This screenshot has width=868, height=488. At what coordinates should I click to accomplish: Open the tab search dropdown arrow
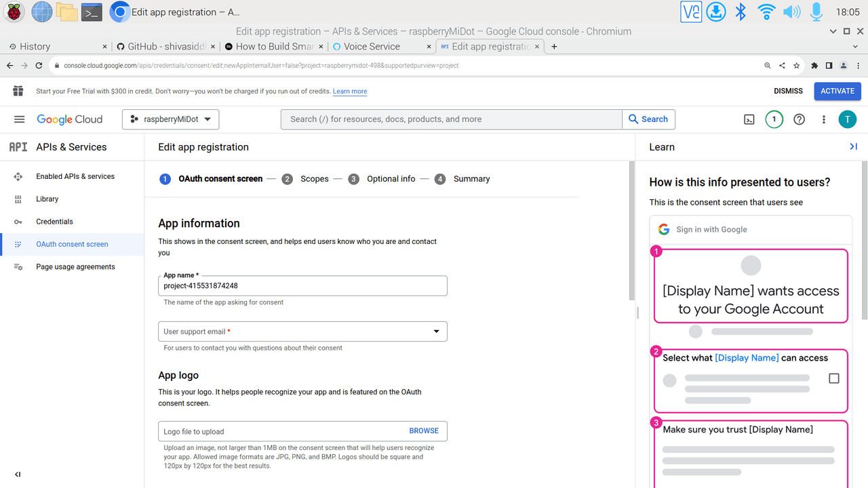tap(855, 46)
